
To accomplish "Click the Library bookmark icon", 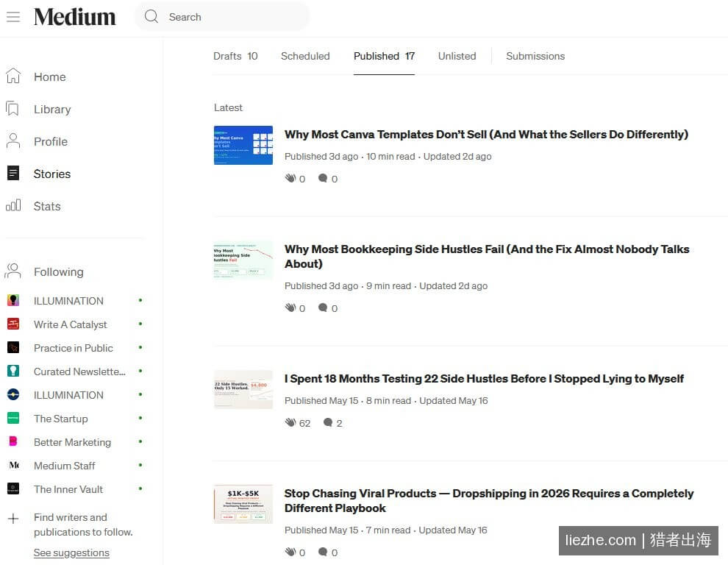I will tap(13, 109).
